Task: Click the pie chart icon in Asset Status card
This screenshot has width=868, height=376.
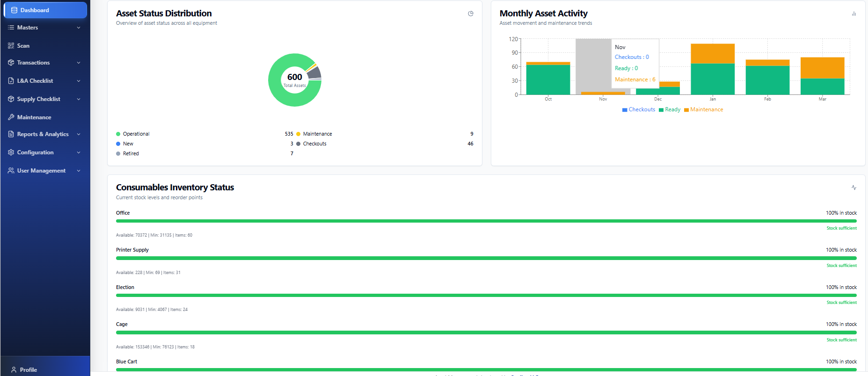Action: 471,14
